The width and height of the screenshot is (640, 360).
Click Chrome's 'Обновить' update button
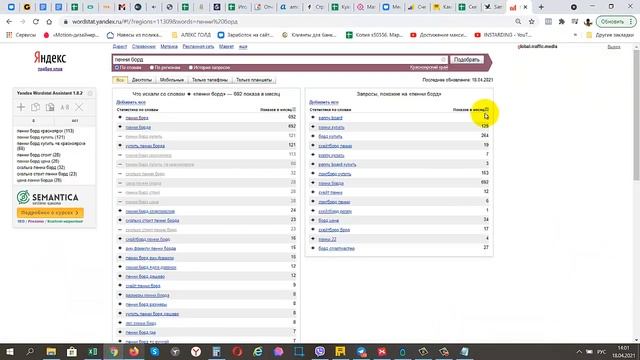(616, 22)
